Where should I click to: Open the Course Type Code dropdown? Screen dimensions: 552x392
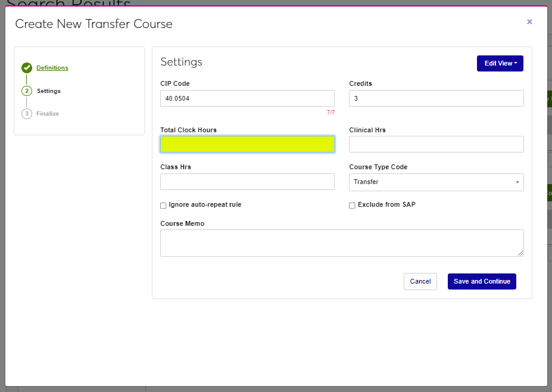(436, 182)
